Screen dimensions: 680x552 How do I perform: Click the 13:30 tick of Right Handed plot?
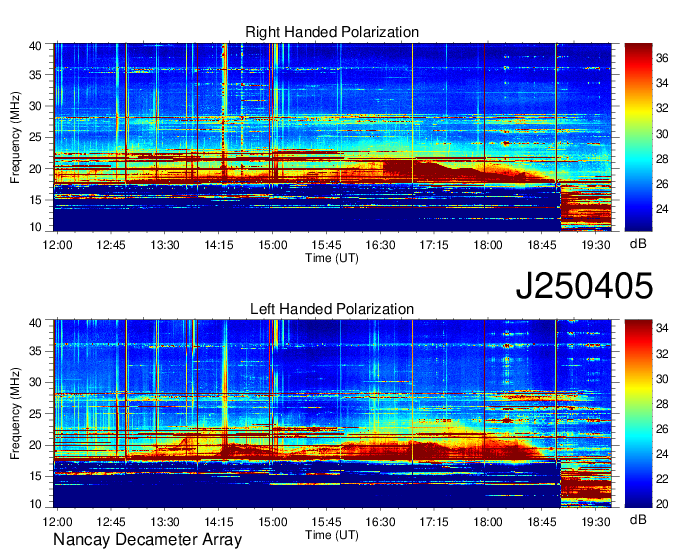[x=165, y=245]
